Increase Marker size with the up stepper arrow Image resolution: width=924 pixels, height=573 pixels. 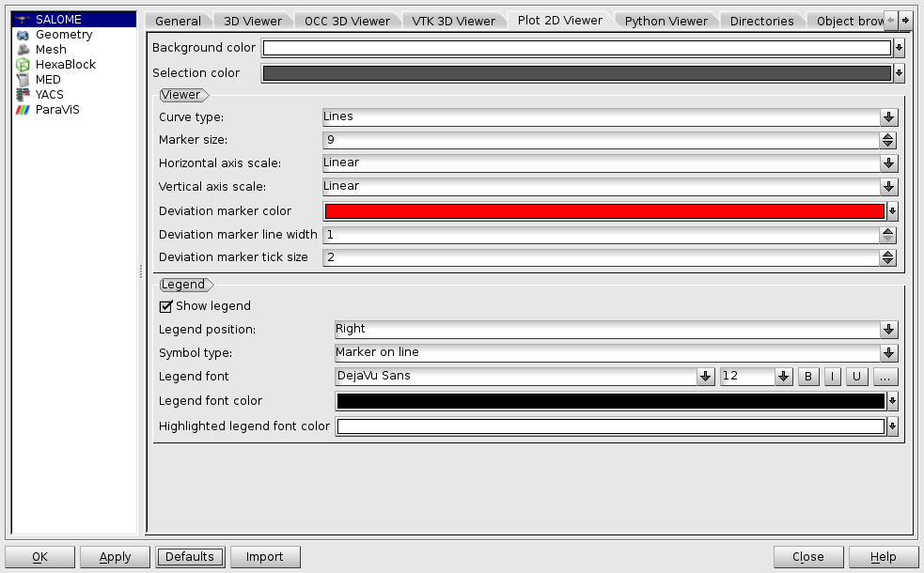(887, 135)
